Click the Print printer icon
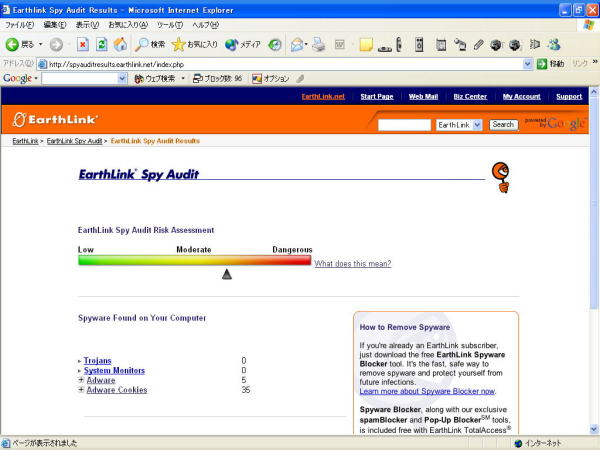The width and height of the screenshot is (600, 450). coord(318,45)
